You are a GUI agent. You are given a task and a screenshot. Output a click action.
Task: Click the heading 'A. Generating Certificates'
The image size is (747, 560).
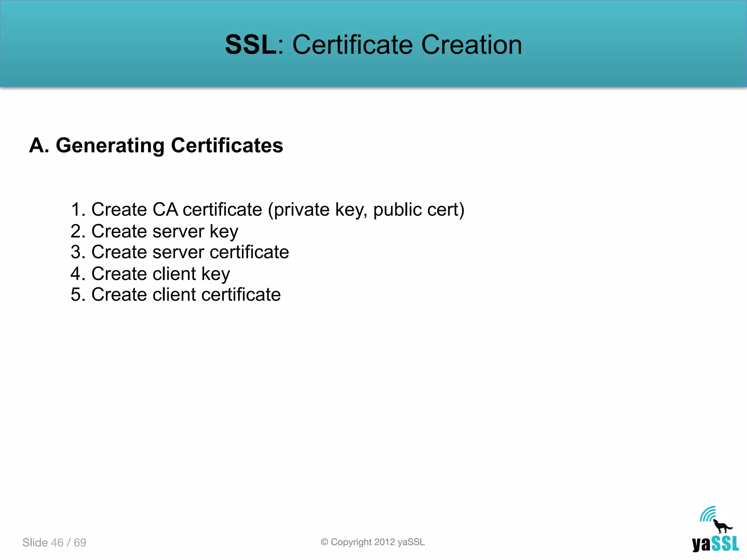point(156,145)
